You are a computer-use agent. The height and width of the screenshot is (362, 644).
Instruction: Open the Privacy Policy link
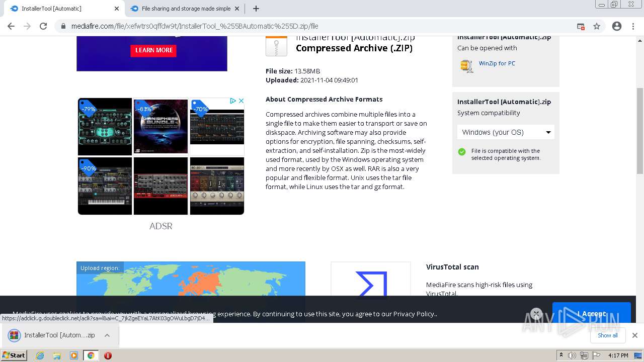pyautogui.click(x=414, y=314)
